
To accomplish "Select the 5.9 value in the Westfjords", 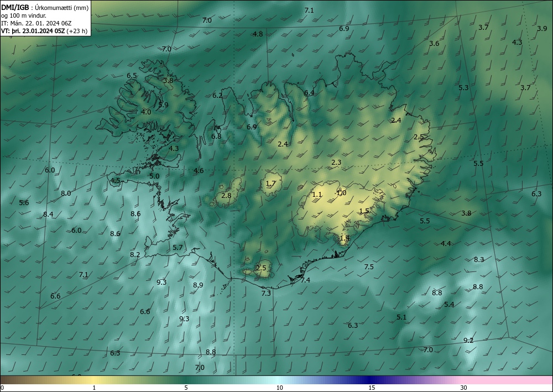I will (163, 104).
